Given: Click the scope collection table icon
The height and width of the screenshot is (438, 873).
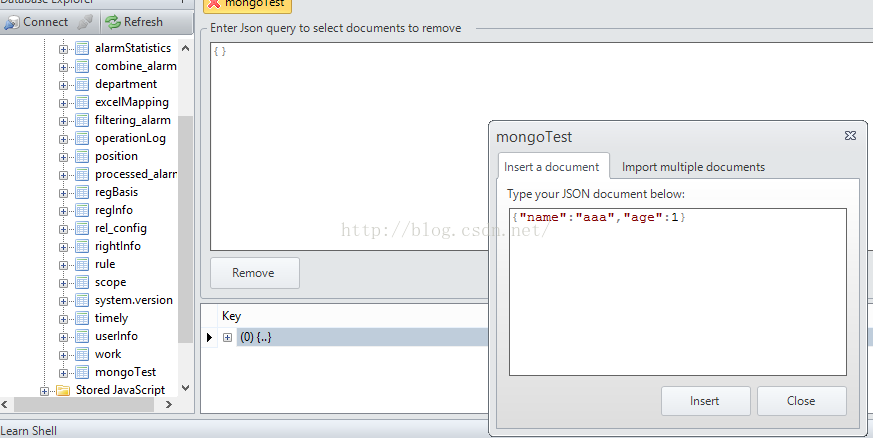Looking at the screenshot, I should (82, 282).
